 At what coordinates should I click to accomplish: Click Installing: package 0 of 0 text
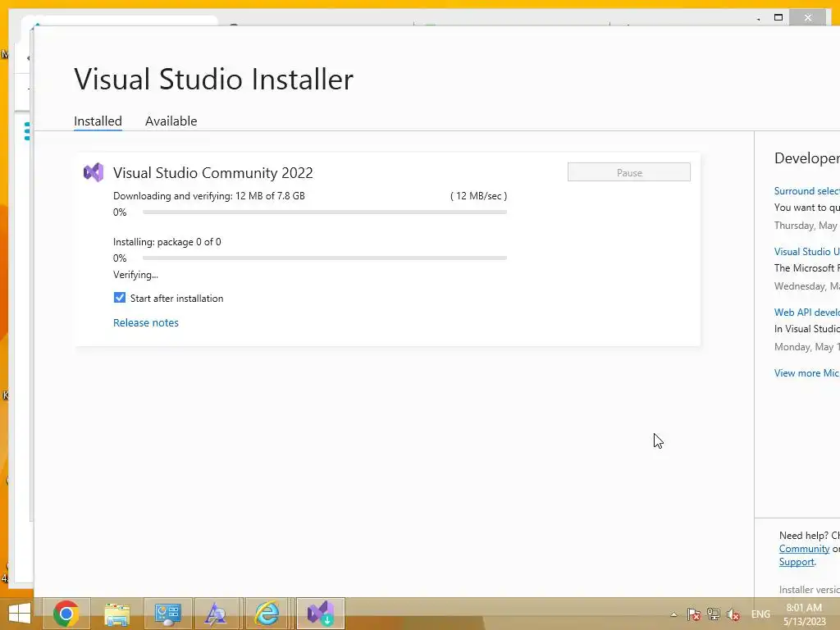pos(167,242)
